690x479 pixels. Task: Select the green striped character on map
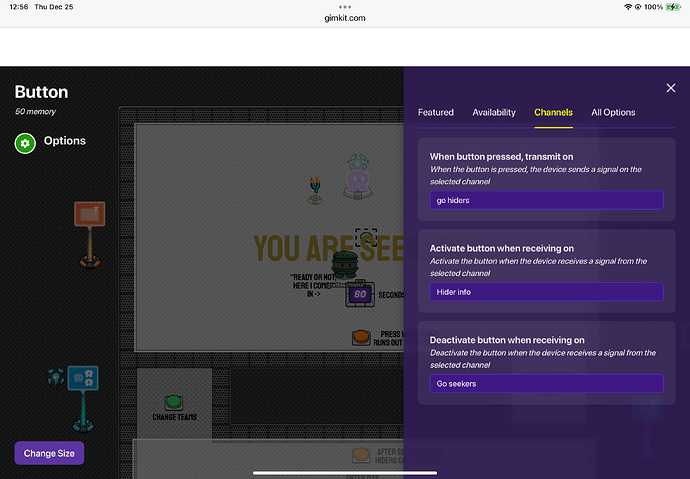(x=344, y=265)
